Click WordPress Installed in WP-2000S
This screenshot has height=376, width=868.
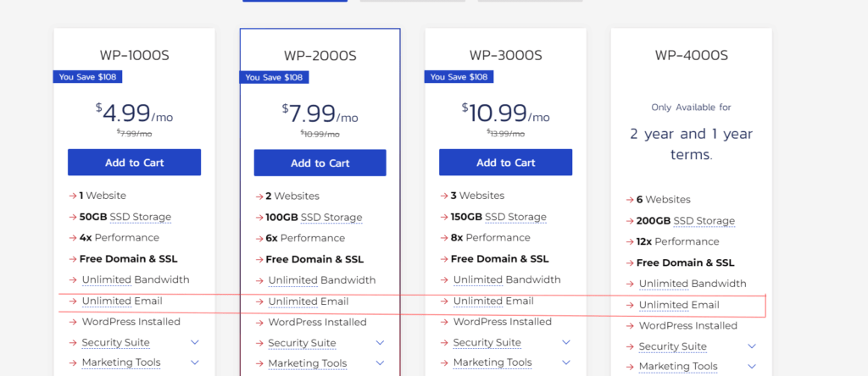point(318,322)
